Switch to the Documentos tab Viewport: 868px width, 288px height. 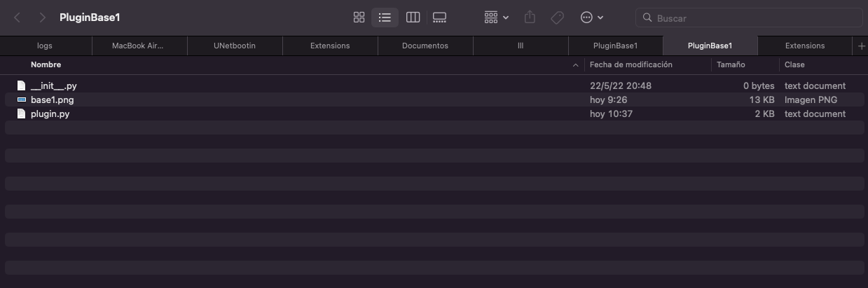pos(425,46)
